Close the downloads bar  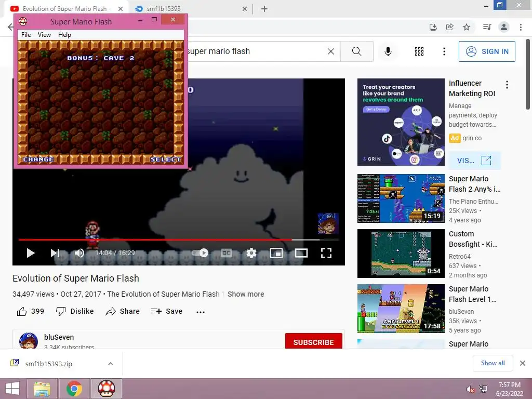pos(523,363)
